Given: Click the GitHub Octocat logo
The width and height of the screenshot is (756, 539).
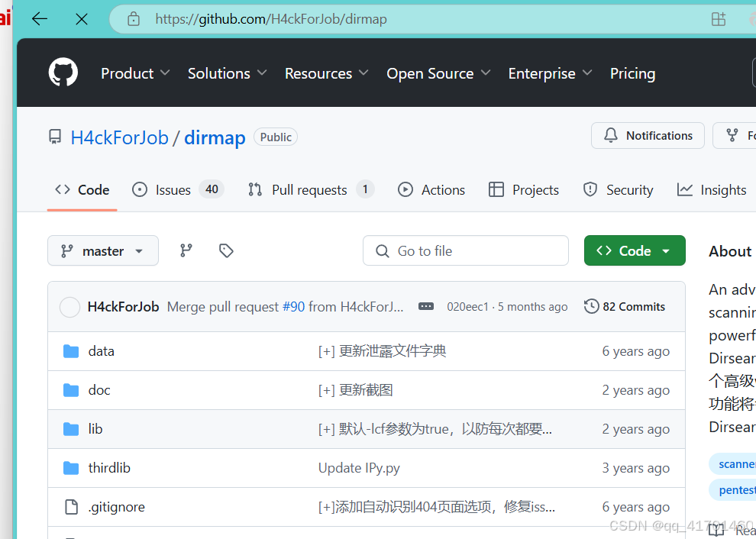Looking at the screenshot, I should coord(63,73).
